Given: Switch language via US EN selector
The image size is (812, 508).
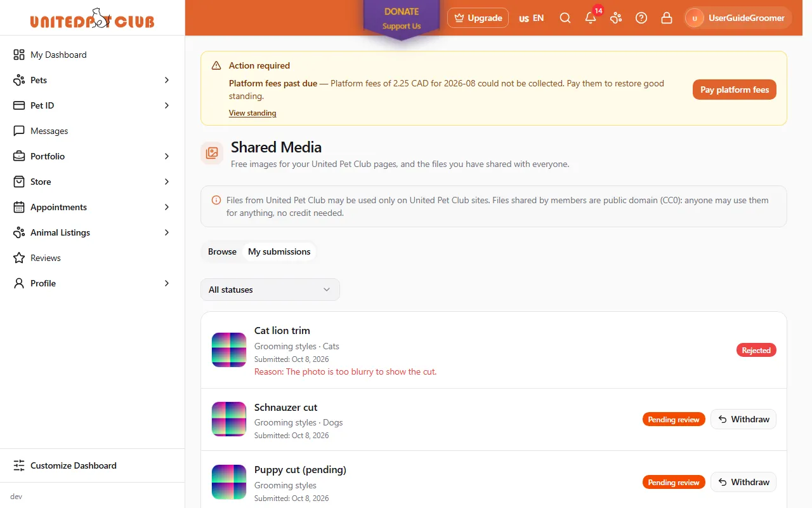Looking at the screenshot, I should [531, 18].
